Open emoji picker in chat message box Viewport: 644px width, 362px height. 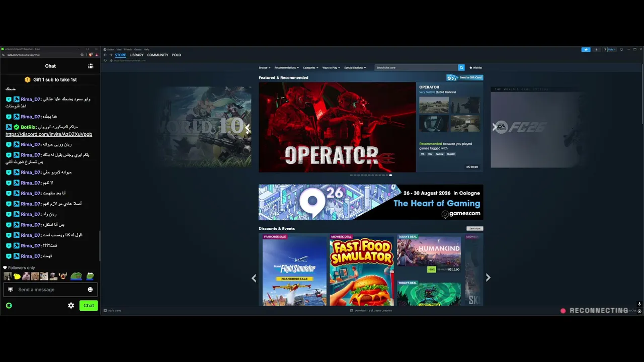pos(90,290)
